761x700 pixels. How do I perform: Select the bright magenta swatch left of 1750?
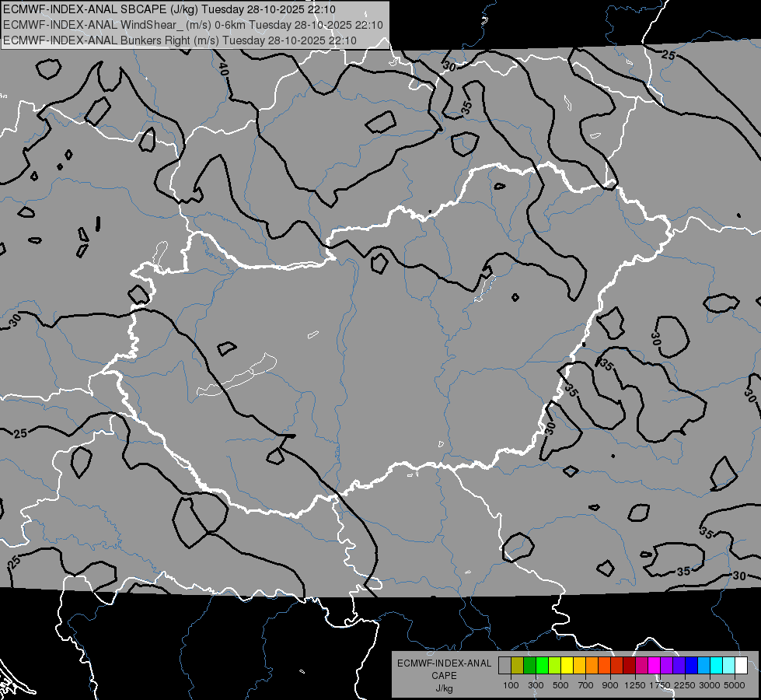(655, 666)
